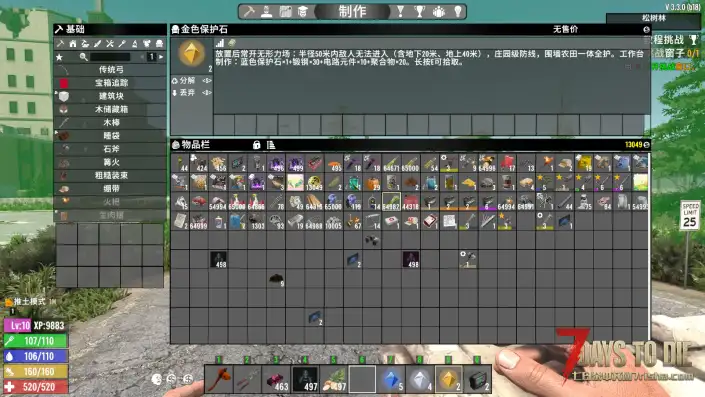Open the lightbulb tips tab
Viewport: 705px width, 397px height.
pyautogui.click(x=458, y=12)
